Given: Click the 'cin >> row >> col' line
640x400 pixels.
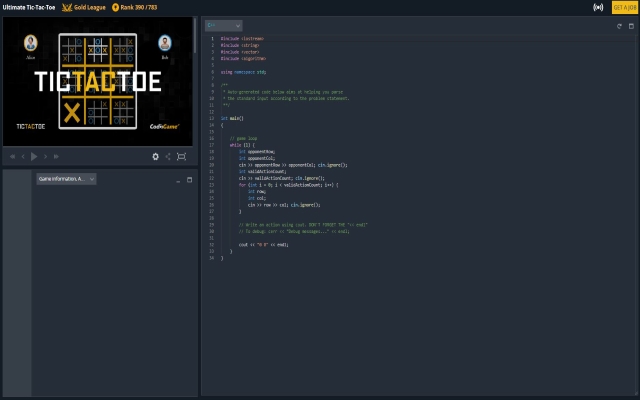Looking at the screenshot, I should [x=284, y=205].
